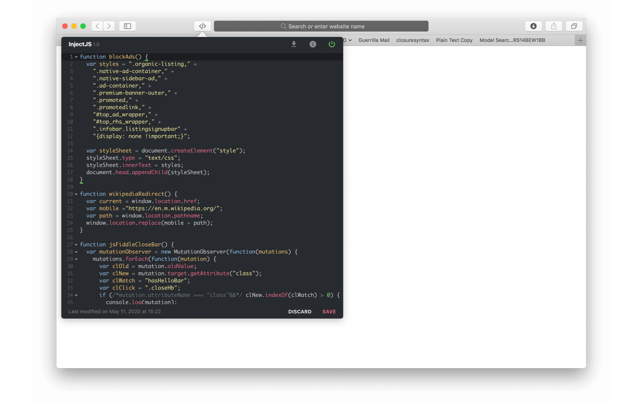Click the InjectJS title label

pyautogui.click(x=80, y=44)
